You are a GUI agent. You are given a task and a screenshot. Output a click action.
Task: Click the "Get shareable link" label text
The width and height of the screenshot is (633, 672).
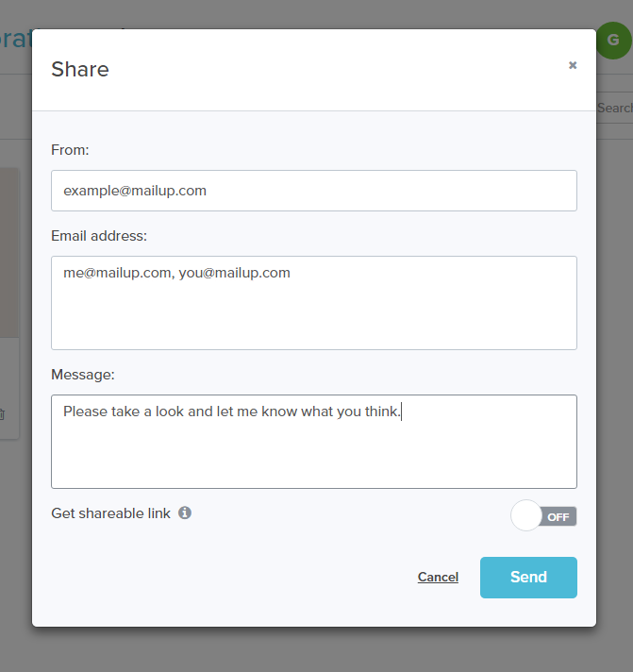point(111,513)
